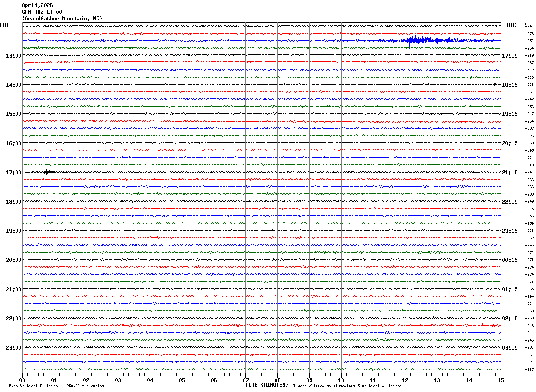
Task: Click the vertical division microvolts note
Action: pyautogui.click(x=56, y=386)
